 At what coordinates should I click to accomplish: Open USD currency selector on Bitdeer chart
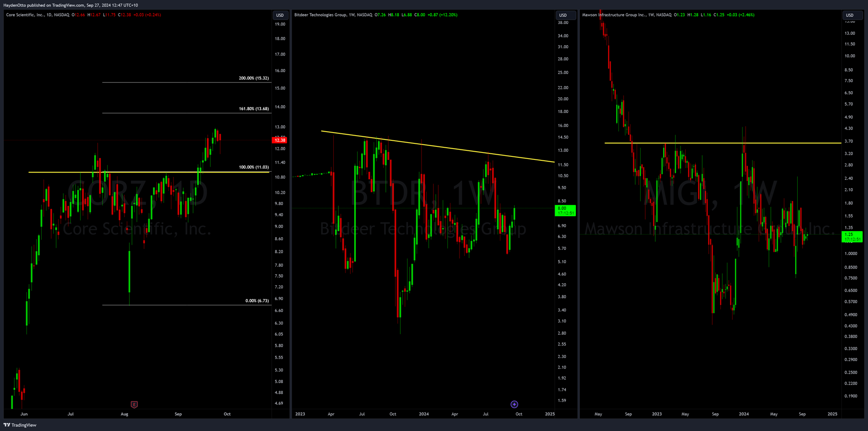[x=563, y=15]
